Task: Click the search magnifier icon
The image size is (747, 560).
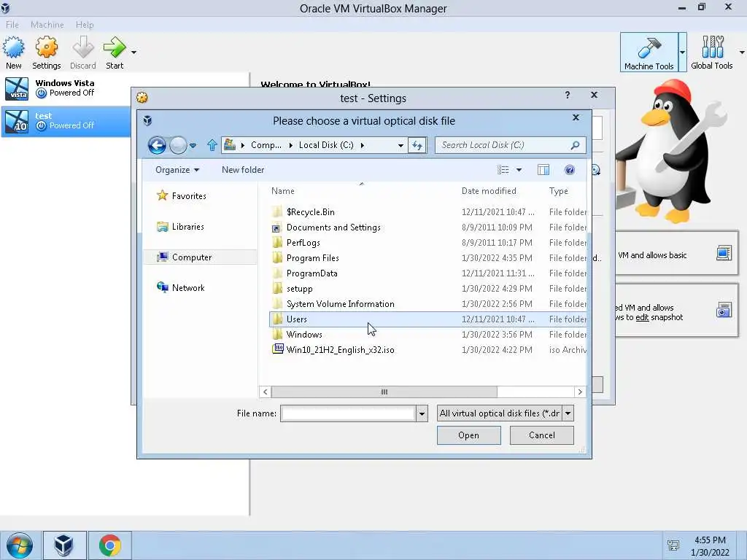Action: 575,145
